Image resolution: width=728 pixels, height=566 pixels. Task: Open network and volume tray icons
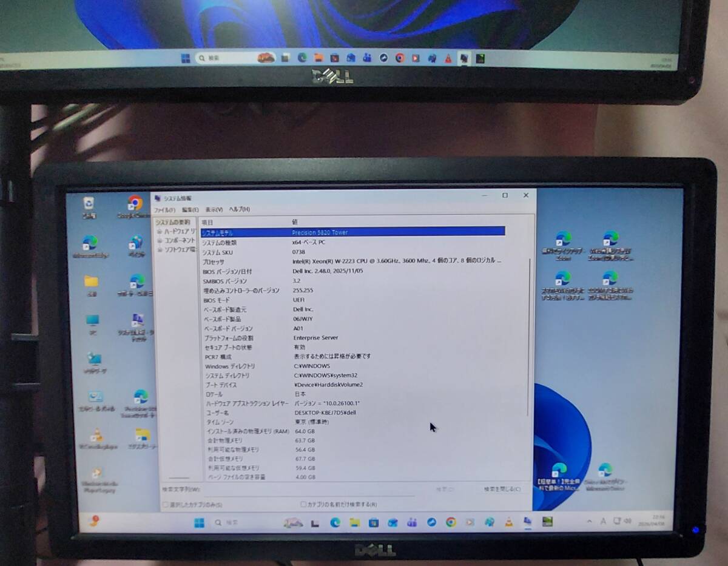[622, 521]
